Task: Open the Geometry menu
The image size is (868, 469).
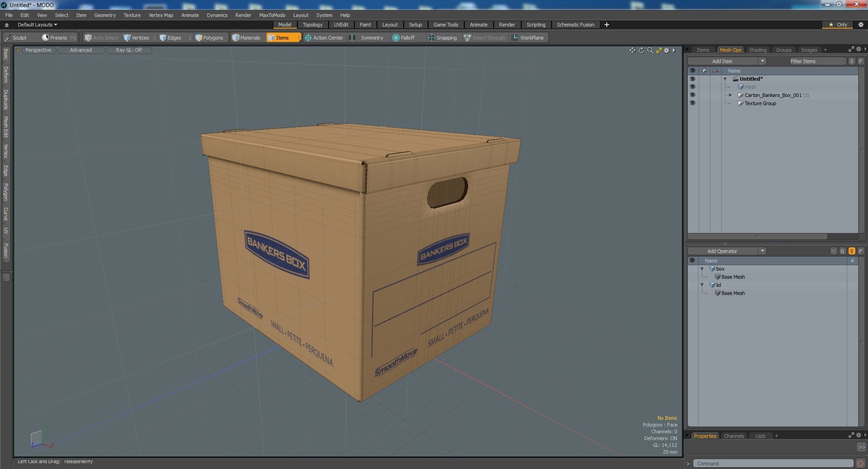Action: click(x=105, y=15)
